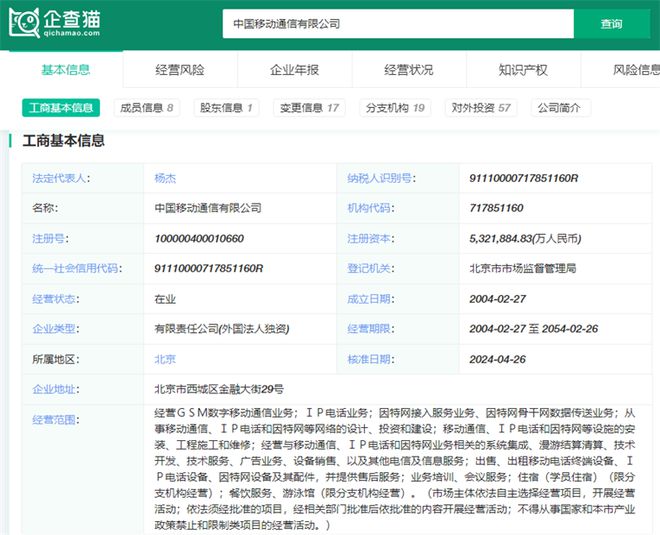Click the 成立日期 label
The height and width of the screenshot is (535, 660).
click(370, 299)
